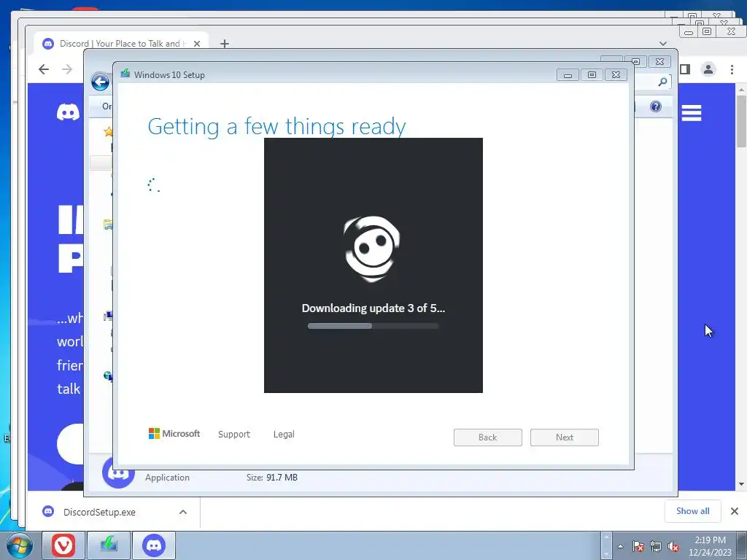747x560 pixels.
Task: Open the Support link
Action: coord(234,435)
